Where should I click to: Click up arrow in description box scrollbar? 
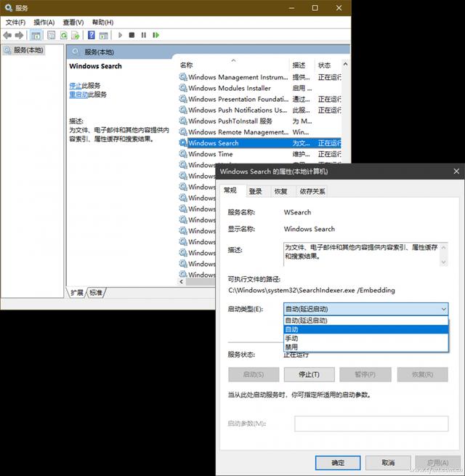[443, 248]
